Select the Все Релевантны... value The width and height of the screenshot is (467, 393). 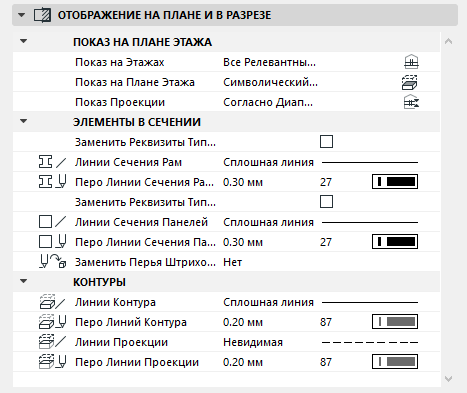[x=269, y=62]
